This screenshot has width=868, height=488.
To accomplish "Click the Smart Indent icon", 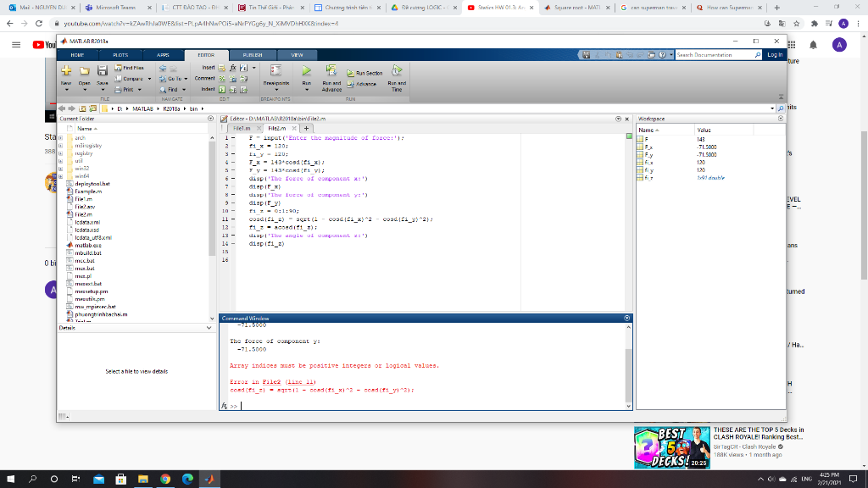I will 222,90.
